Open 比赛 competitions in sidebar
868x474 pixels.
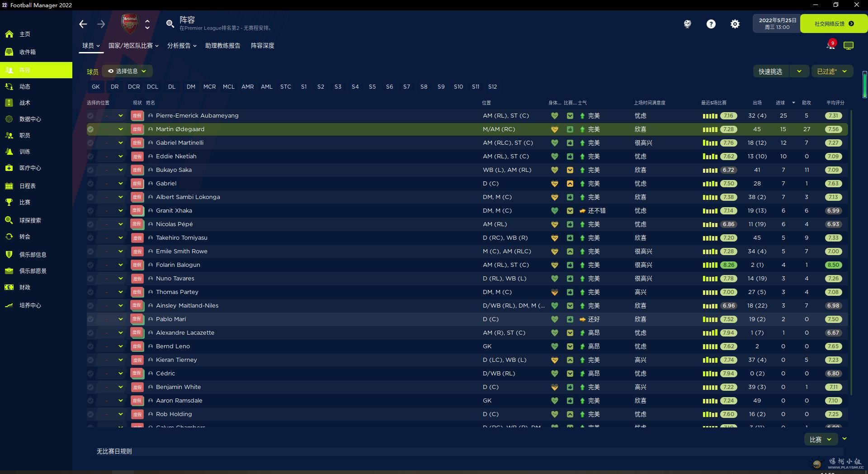[x=36, y=202]
